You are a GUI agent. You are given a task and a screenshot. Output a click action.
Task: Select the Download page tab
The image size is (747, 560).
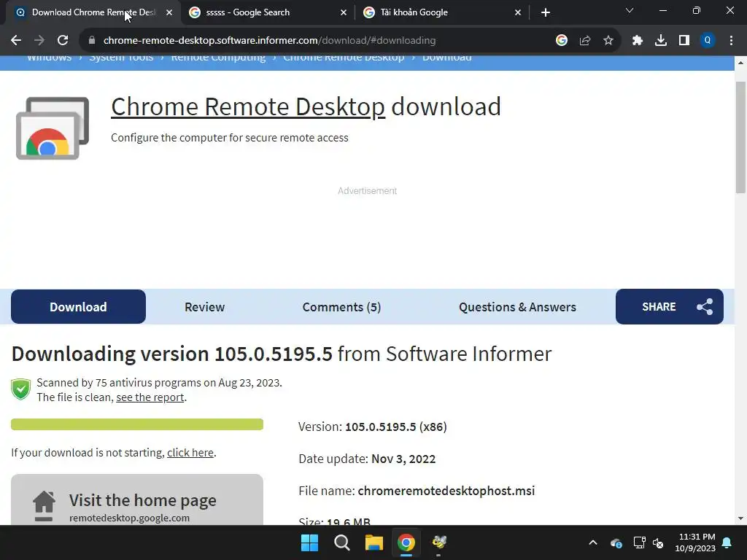[x=78, y=307]
